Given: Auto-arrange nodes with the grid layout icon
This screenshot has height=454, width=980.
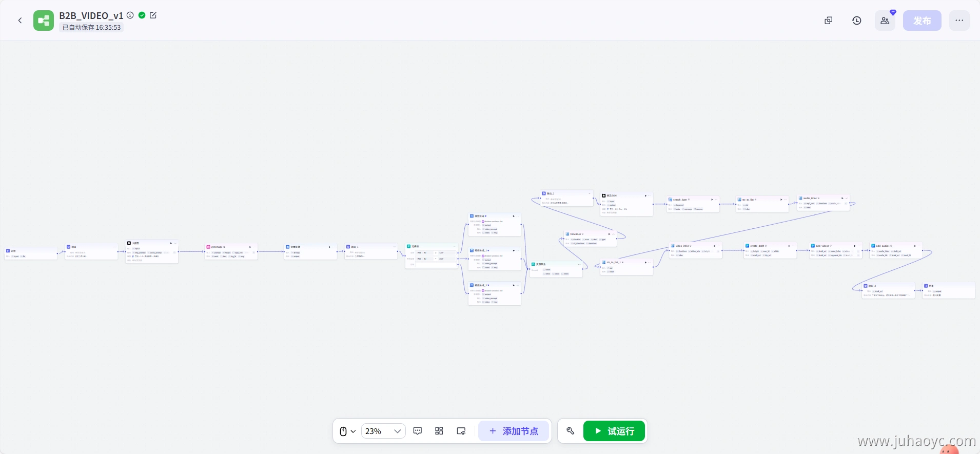Looking at the screenshot, I should pyautogui.click(x=439, y=431).
